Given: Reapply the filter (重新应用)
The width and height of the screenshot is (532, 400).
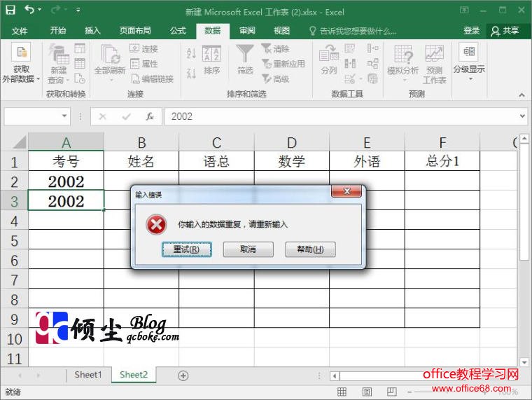Looking at the screenshot, I should (283, 64).
